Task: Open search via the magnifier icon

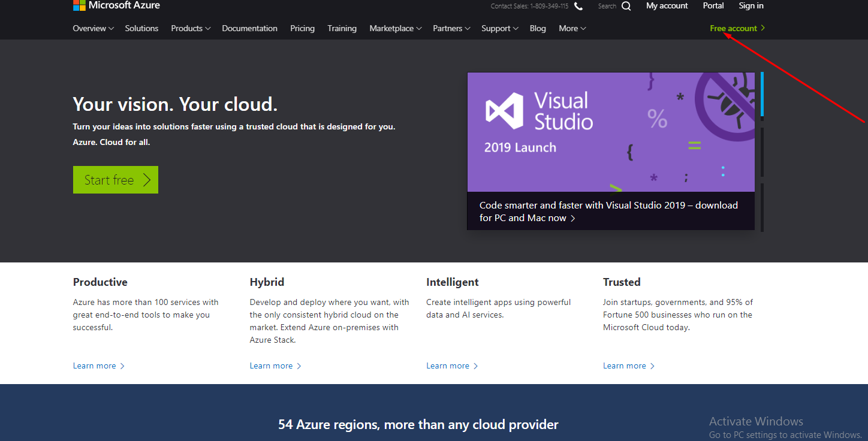Action: pos(626,6)
